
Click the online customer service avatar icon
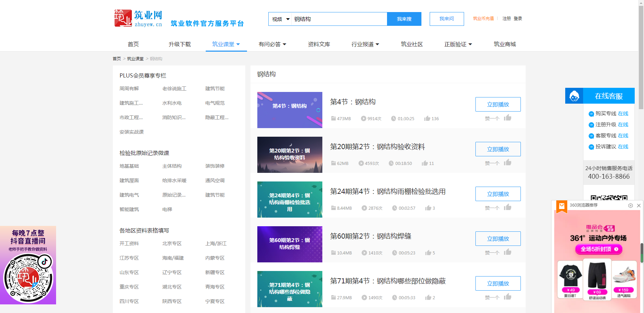tap(574, 96)
